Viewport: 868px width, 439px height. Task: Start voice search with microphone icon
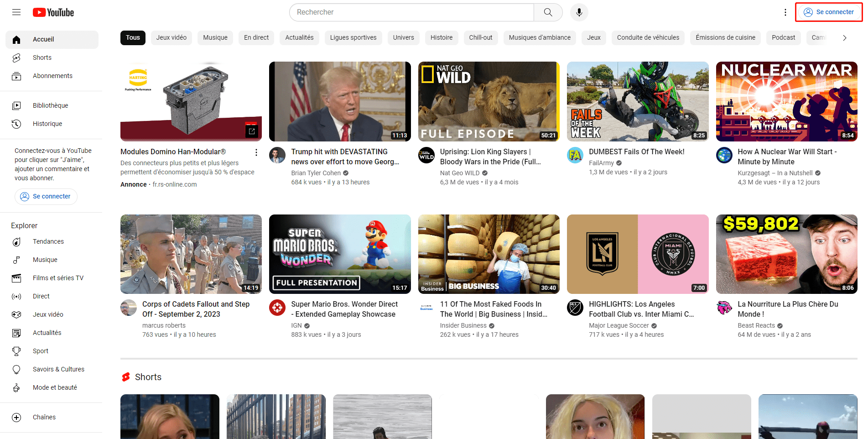coord(579,12)
